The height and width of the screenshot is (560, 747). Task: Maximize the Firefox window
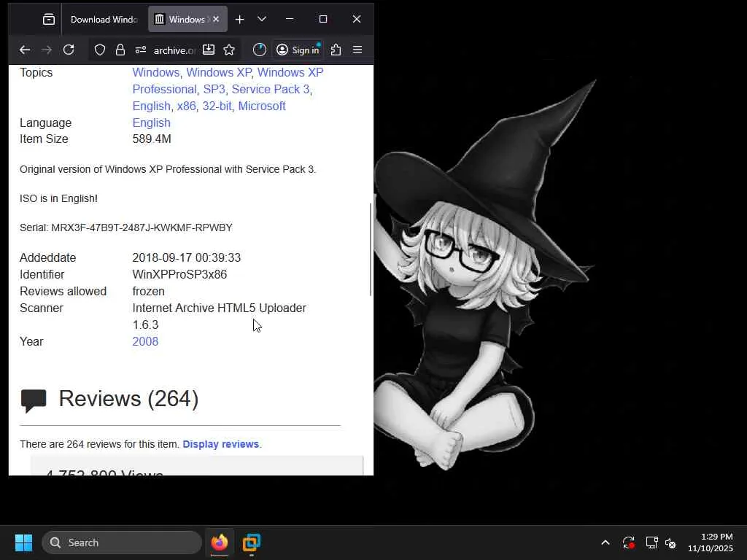323,19
